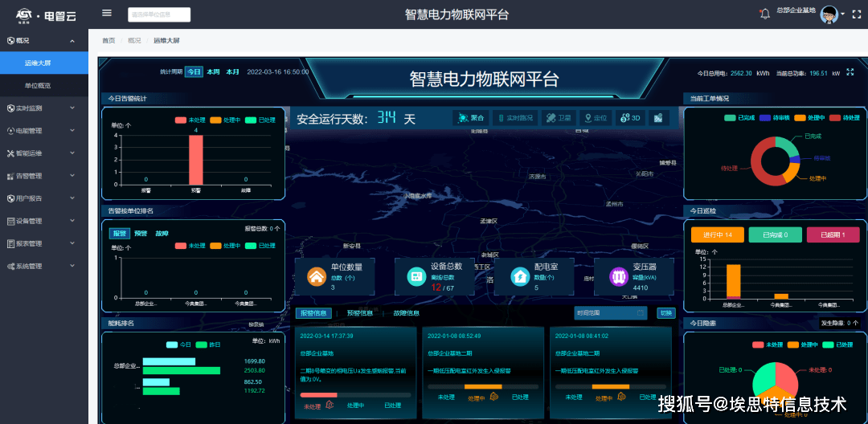Screen dimensions: 868x424
Task: Click the 告警管理 sidebar icon
Action: point(10,177)
